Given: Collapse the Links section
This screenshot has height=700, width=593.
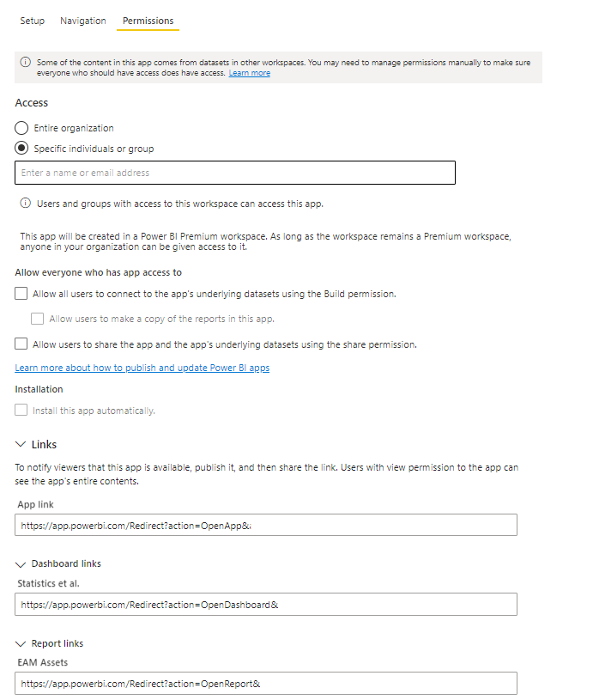Looking at the screenshot, I should coord(21,444).
